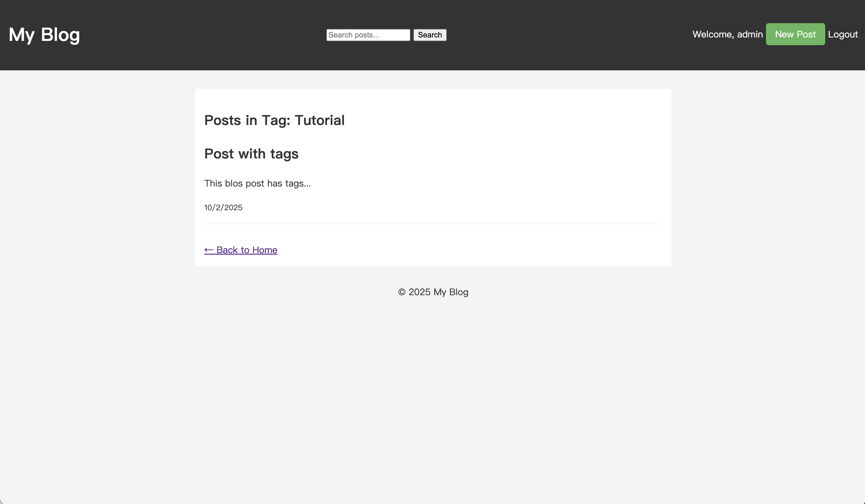Click the word Home in the back link
This screenshot has height=504, width=865.
(264, 250)
